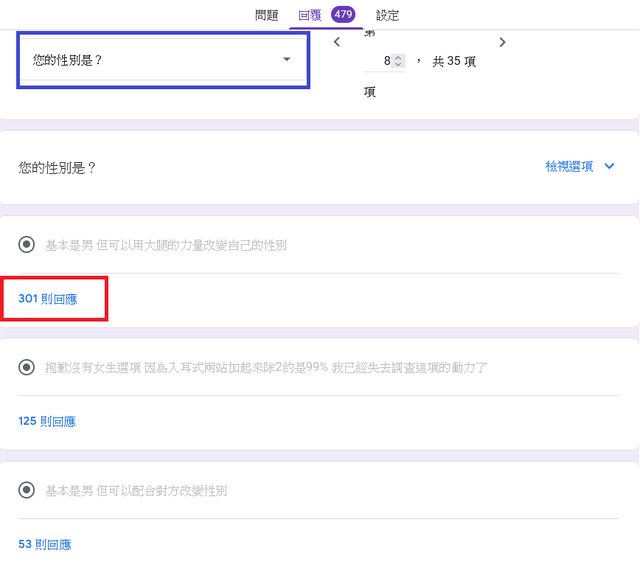Viewport: 640px width, 570px height.
Task: Select radio button for 基本是男 但可以用大腿的力量 option
Action: click(x=26, y=245)
